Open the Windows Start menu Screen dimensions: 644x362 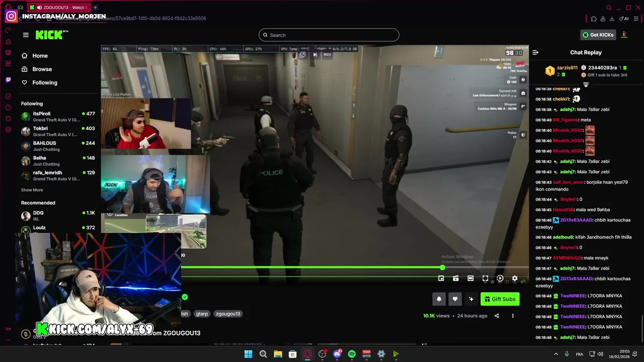pyautogui.click(x=249, y=354)
